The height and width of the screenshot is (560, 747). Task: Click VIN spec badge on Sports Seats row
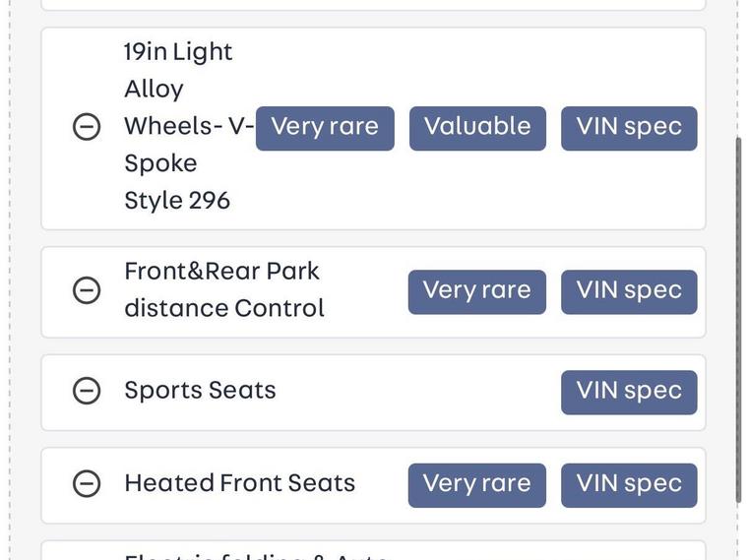point(629,392)
